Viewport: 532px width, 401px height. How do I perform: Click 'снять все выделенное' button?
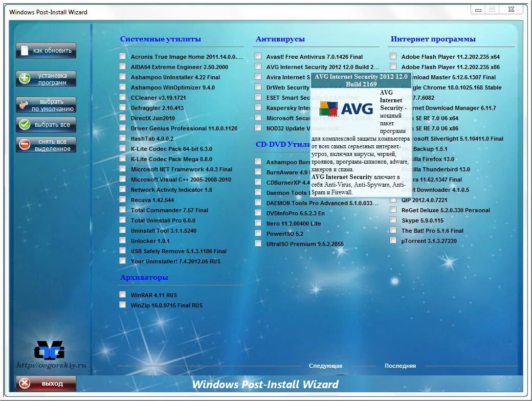point(46,145)
